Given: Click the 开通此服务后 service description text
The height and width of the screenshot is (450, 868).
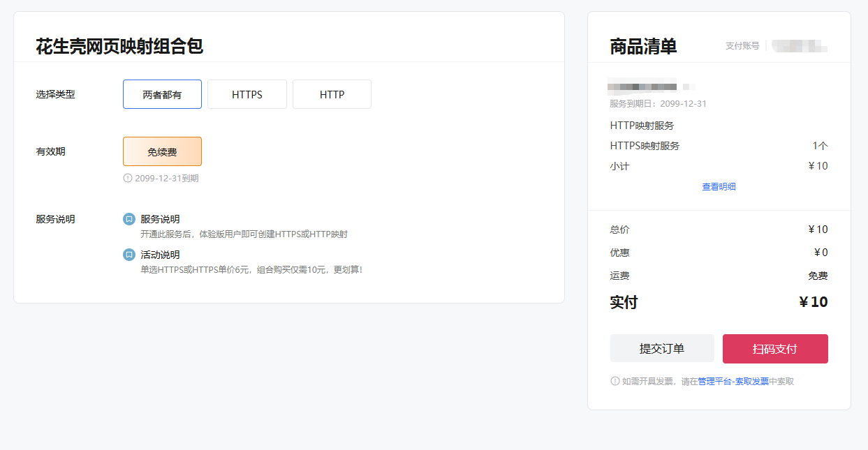Looking at the screenshot, I should click(244, 234).
